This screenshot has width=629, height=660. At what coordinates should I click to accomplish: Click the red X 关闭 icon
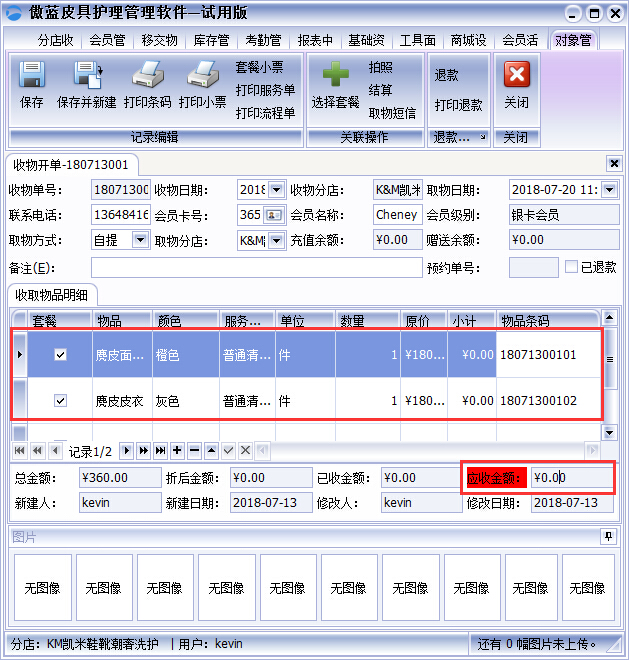tap(516, 76)
